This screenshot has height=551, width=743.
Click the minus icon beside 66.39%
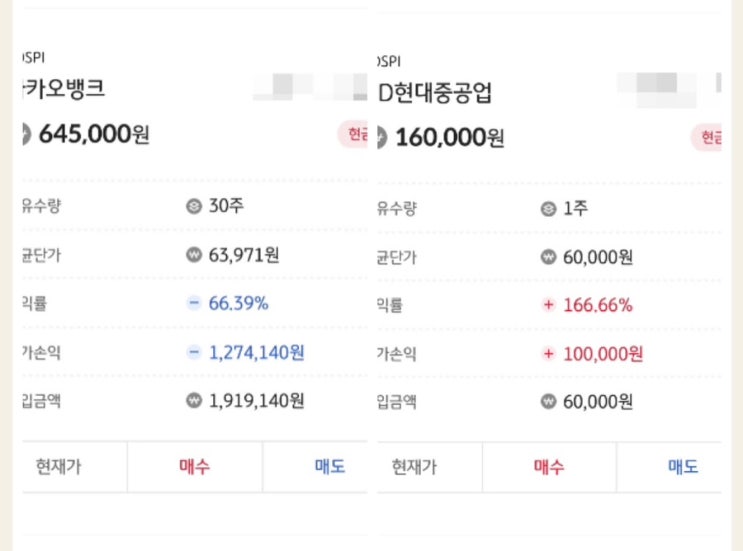pos(194,303)
